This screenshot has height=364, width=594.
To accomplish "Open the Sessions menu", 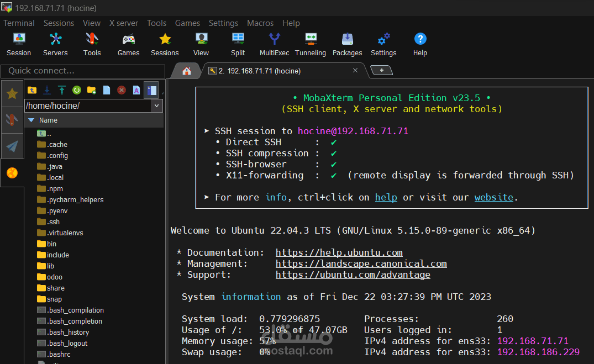I will (x=59, y=23).
